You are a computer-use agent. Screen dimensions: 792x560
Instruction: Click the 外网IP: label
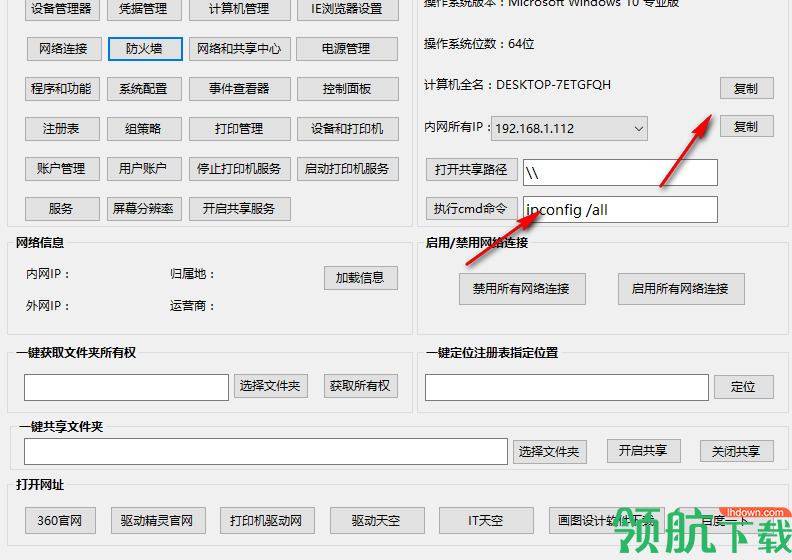47,306
